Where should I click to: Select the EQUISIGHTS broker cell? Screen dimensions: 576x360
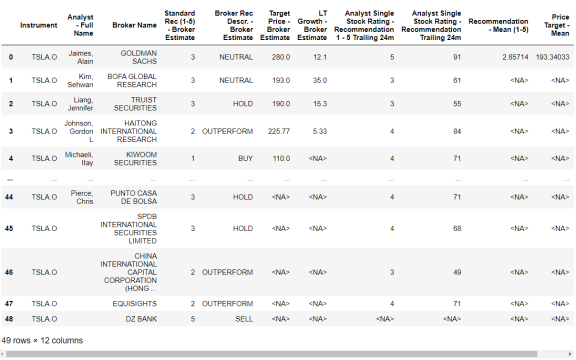[135, 304]
